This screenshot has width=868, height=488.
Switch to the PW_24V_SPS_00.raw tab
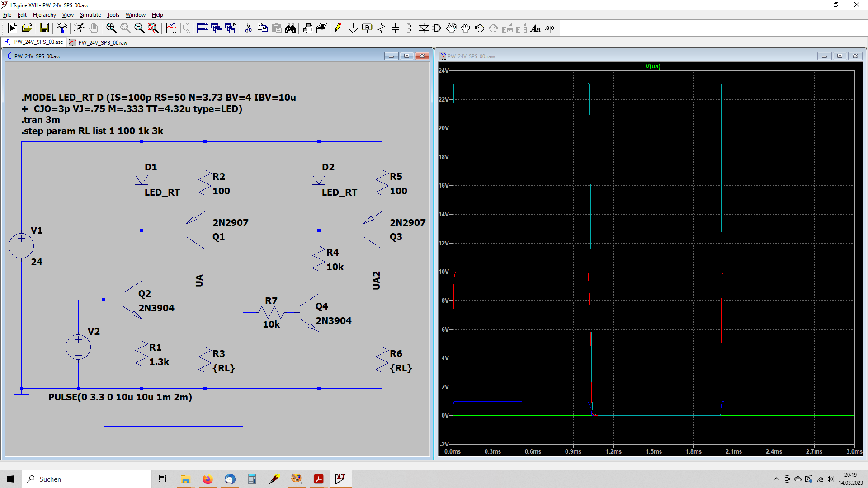pyautogui.click(x=99, y=42)
